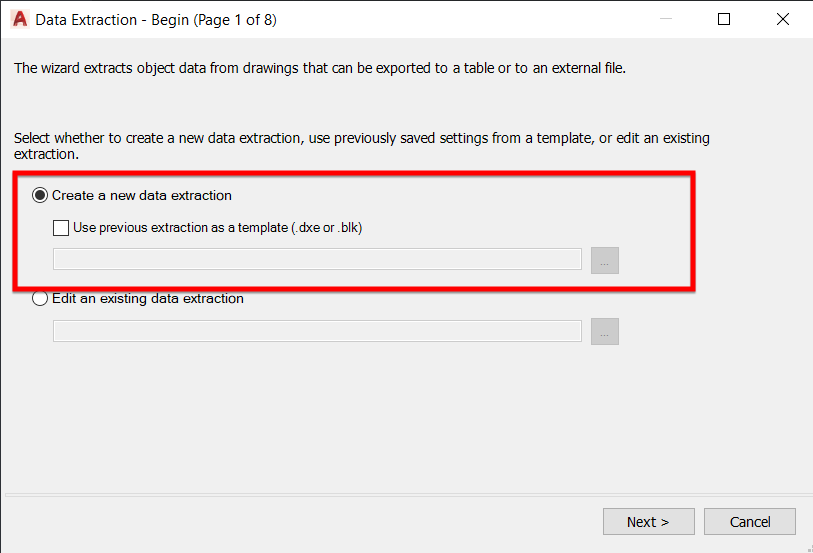This screenshot has width=813, height=553.
Task: Minimize the Data Extraction wizard window
Action: click(666, 19)
